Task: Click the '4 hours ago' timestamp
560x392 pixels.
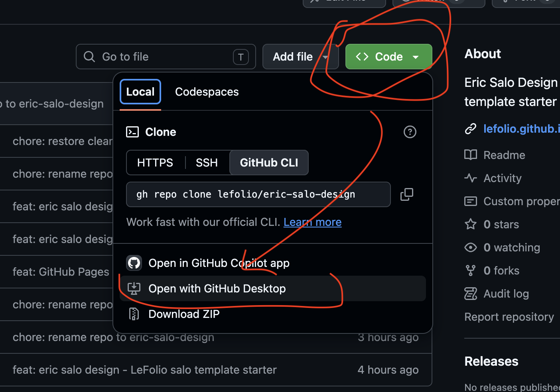Action: click(x=388, y=370)
